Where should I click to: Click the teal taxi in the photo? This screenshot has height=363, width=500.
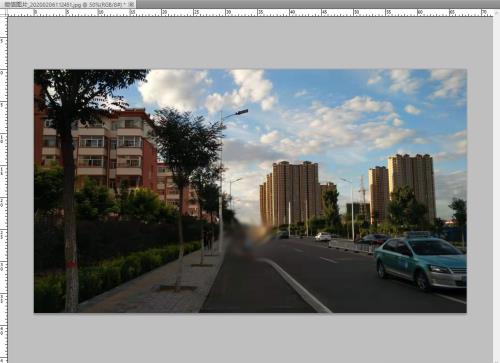421,262
